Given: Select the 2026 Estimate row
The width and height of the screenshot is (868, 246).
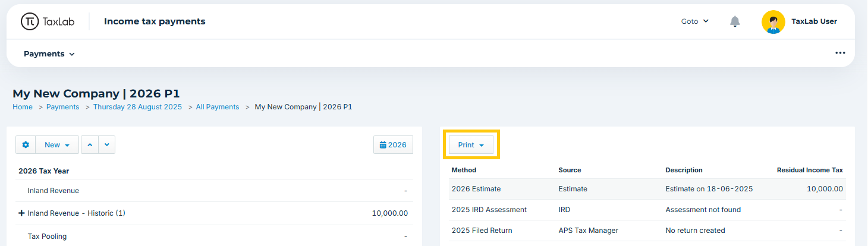Looking at the screenshot, I should click(x=647, y=189).
